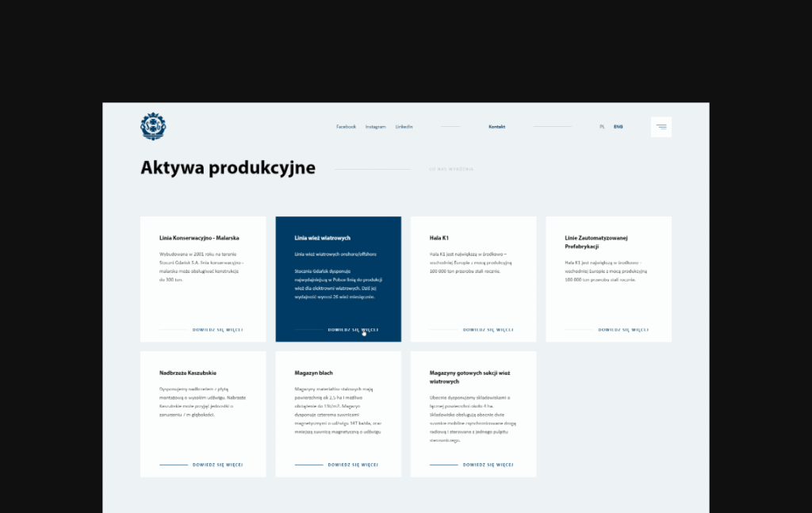Click "Dowiedz się więcej" under Hala K1
Viewport: 812px width, 513px height.
(x=488, y=330)
